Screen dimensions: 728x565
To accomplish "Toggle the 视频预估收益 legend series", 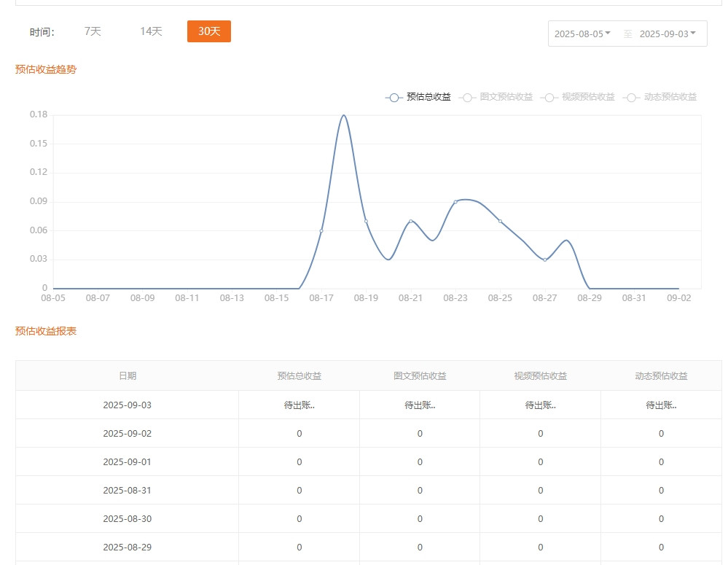I will coord(578,97).
